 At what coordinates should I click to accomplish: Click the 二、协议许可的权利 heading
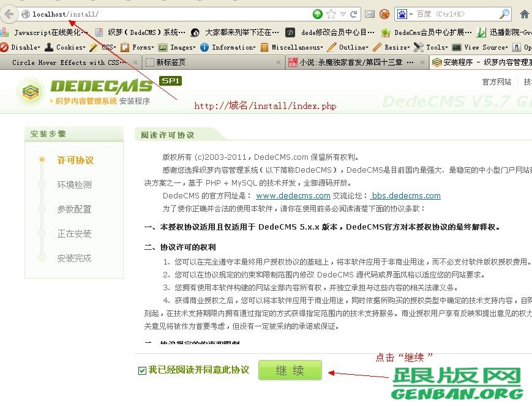click(180, 247)
